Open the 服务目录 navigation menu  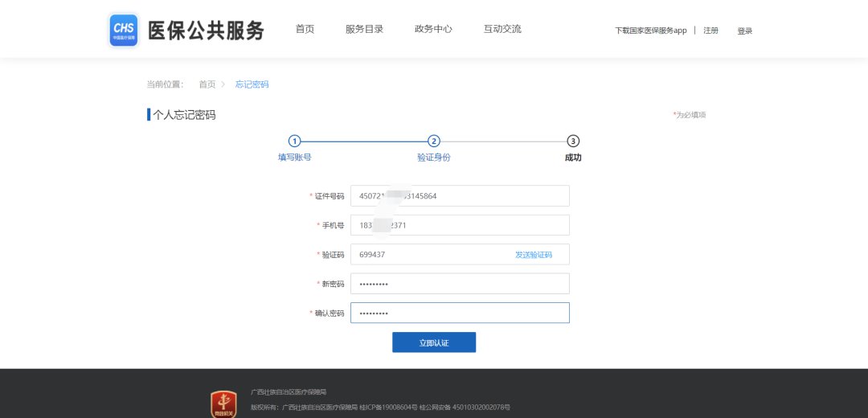(x=364, y=29)
